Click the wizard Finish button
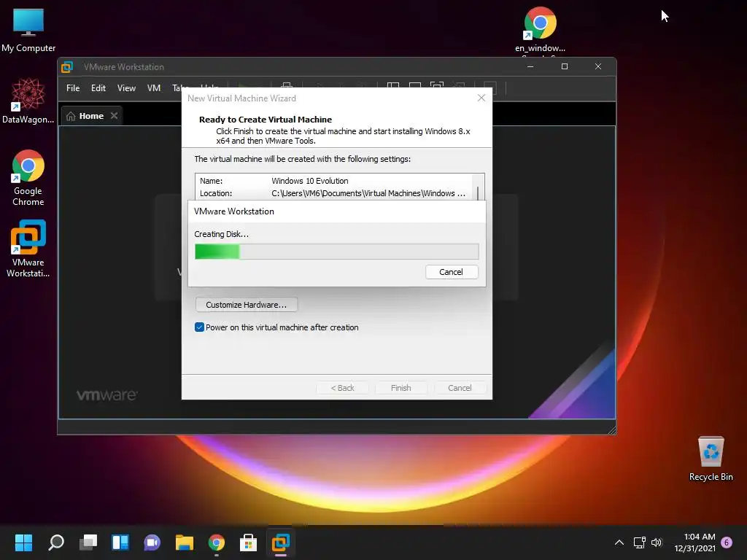 pos(401,388)
